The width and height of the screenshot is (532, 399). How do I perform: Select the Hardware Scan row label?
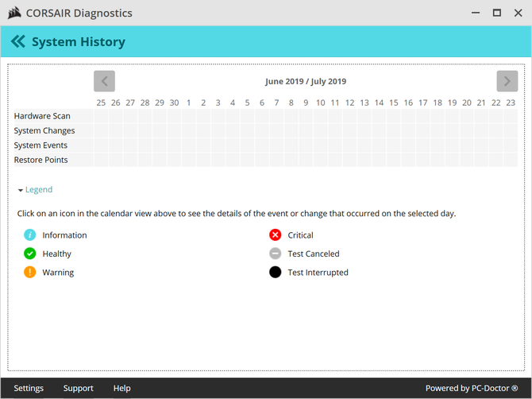coord(42,116)
